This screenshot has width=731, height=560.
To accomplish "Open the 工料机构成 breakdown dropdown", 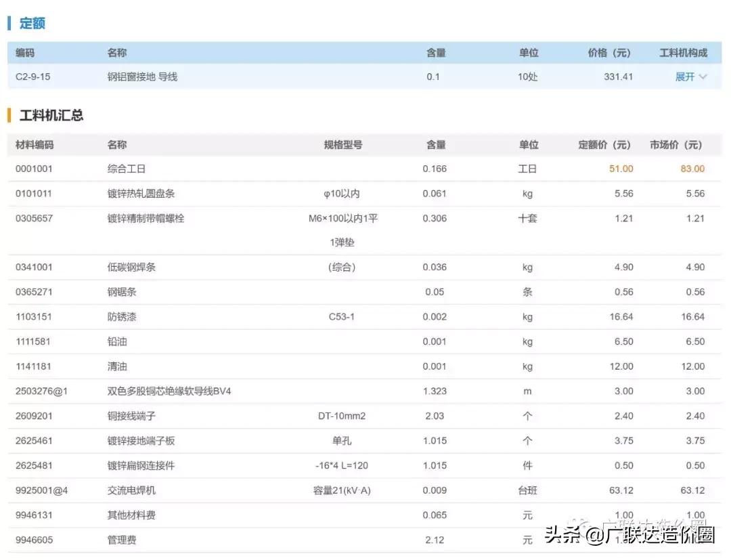I will click(683, 52).
